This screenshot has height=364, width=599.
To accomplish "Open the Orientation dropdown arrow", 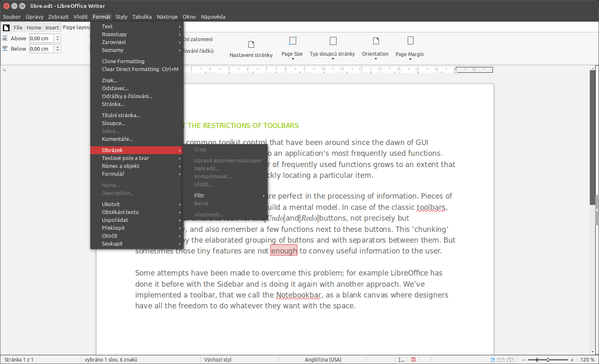I will coord(376,59).
